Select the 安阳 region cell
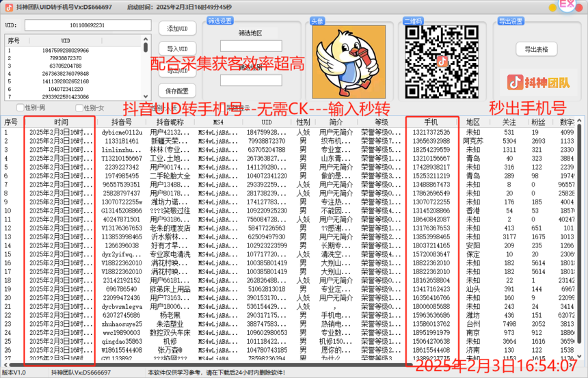This screenshot has height=378, width=588. 473,245
